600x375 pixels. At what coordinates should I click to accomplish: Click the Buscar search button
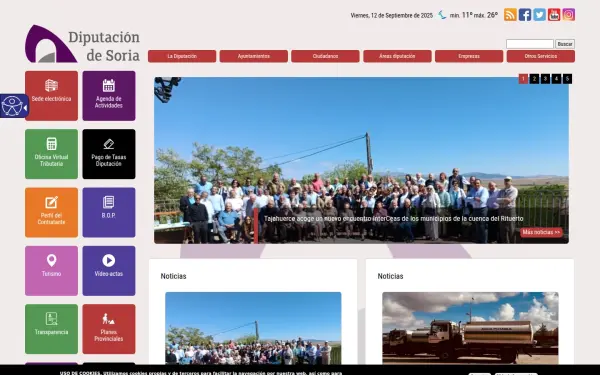coord(565,44)
